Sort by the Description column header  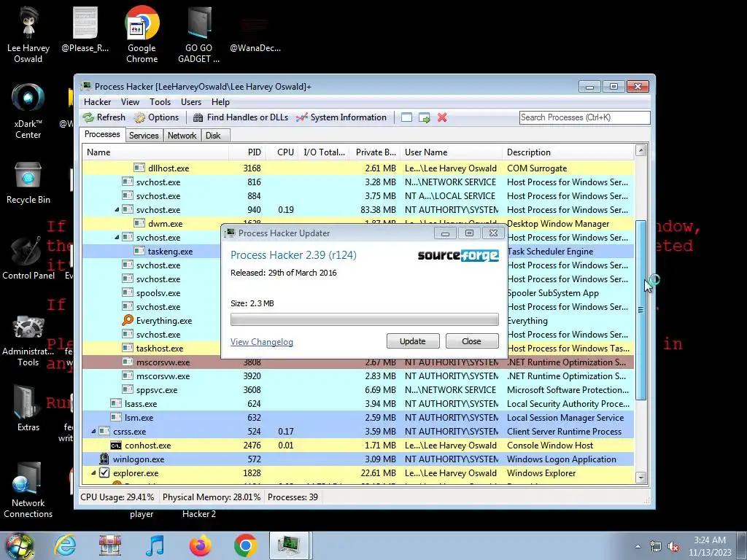pos(568,152)
